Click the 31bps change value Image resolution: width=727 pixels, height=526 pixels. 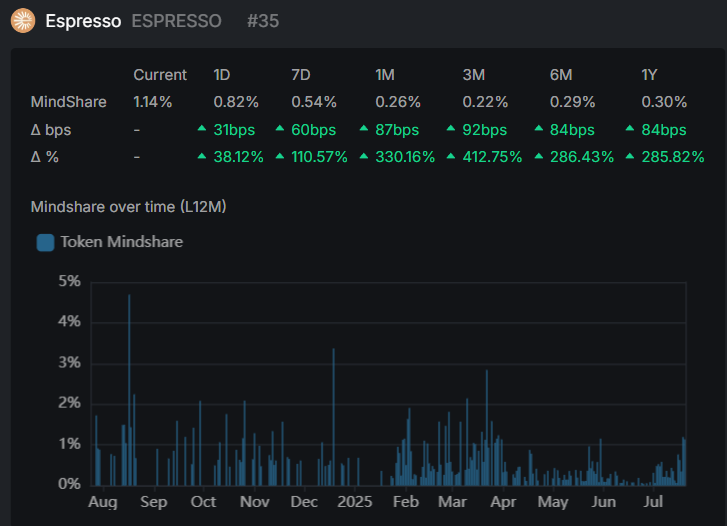coord(234,130)
